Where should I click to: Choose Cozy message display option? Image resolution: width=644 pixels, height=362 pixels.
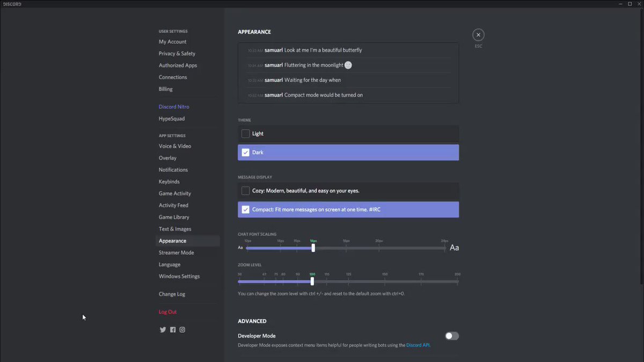348,190
